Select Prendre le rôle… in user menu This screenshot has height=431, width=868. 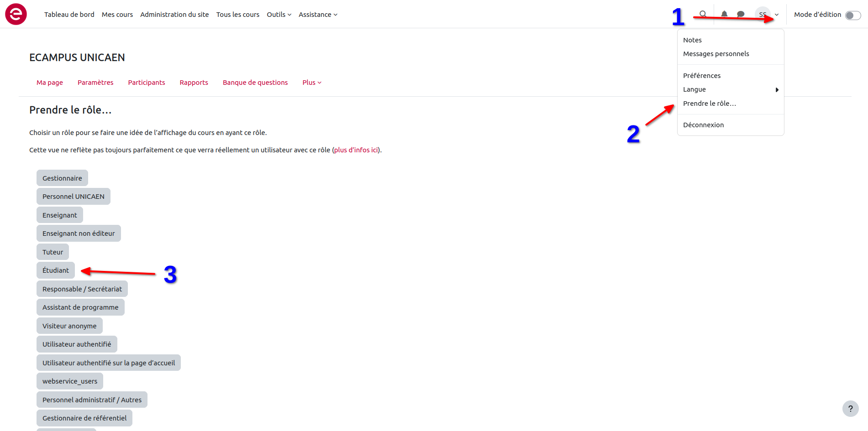710,104
